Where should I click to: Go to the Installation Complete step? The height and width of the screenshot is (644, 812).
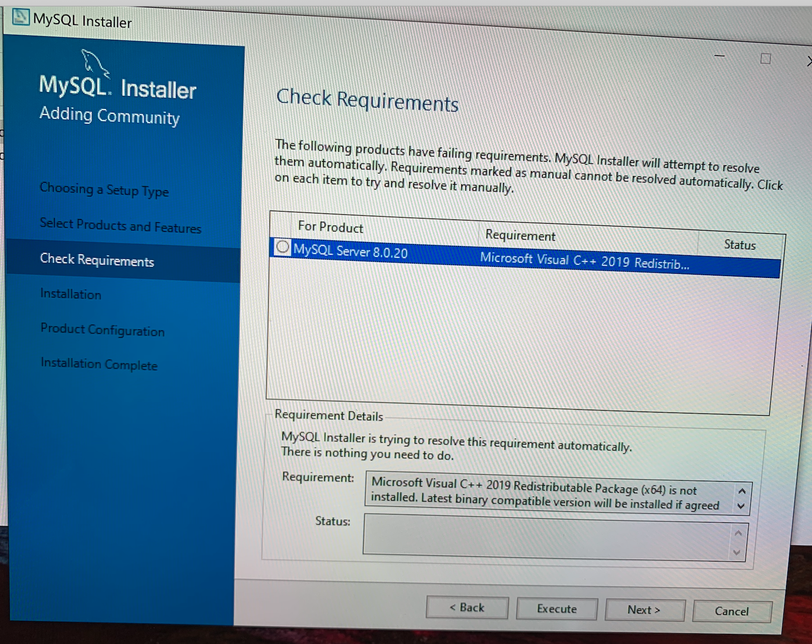(99, 364)
